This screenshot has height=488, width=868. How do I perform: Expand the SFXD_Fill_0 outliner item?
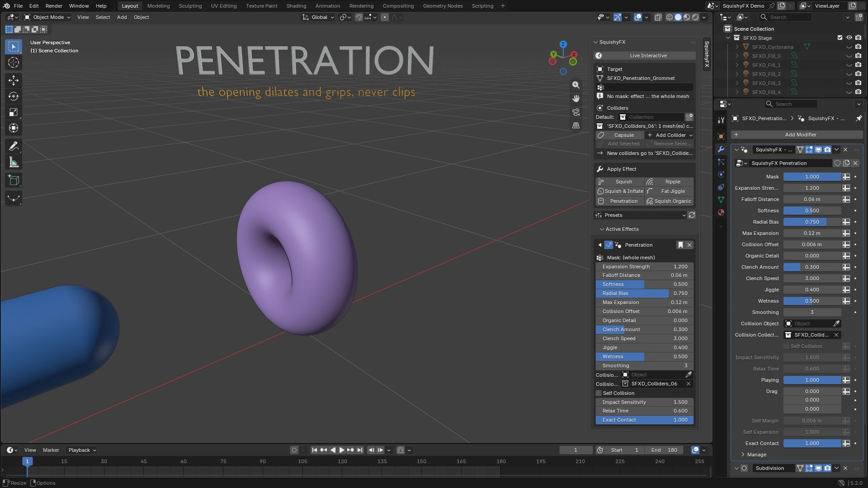(737, 56)
